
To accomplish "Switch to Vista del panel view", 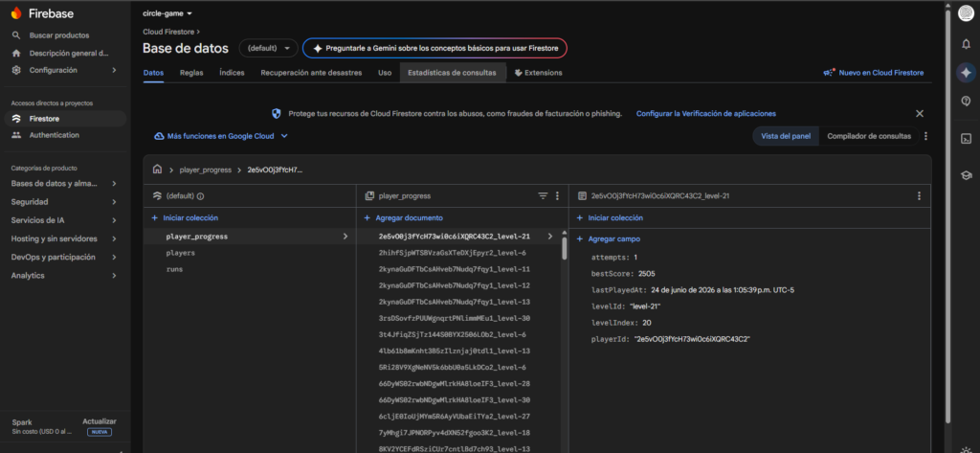I will tap(786, 136).
